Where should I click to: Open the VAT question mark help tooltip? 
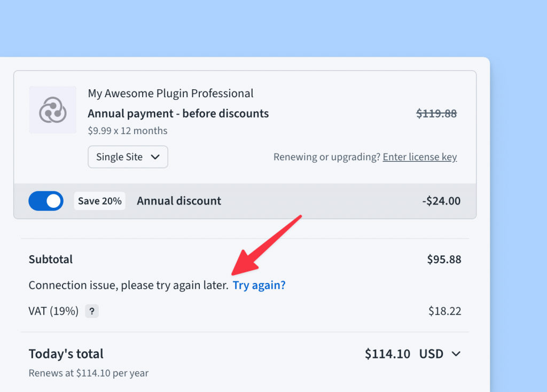click(x=91, y=311)
